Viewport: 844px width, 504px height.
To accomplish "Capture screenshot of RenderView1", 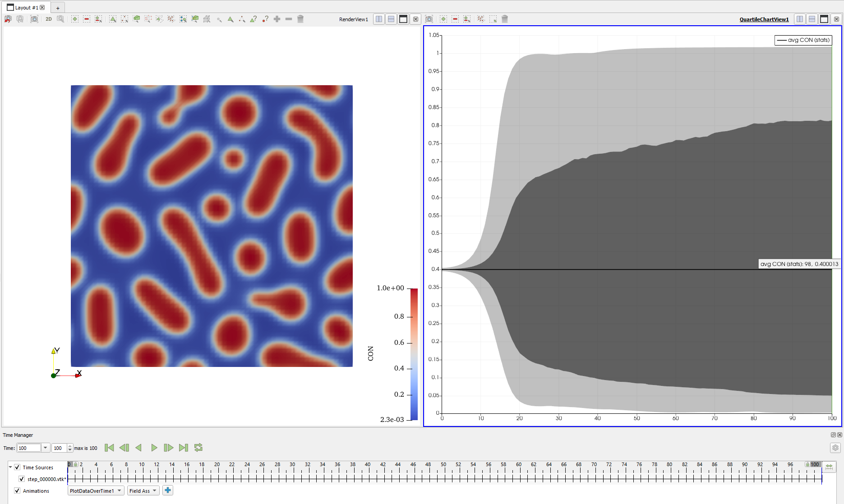I will pos(34,19).
